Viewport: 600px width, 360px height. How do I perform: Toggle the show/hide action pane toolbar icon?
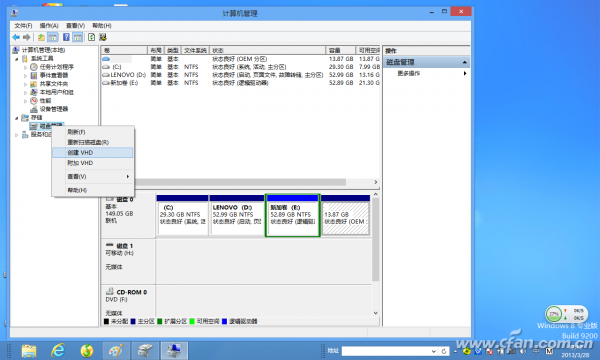[78, 37]
